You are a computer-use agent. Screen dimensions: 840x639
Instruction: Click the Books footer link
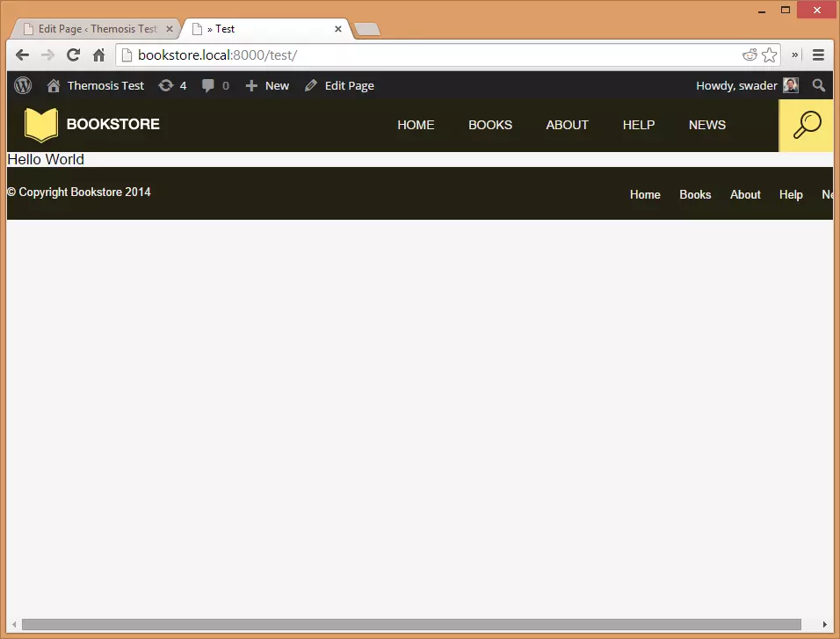click(x=695, y=194)
